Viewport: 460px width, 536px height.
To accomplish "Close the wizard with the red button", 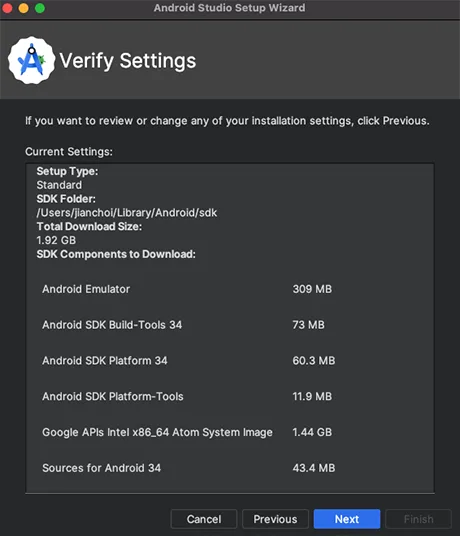I will (7, 8).
